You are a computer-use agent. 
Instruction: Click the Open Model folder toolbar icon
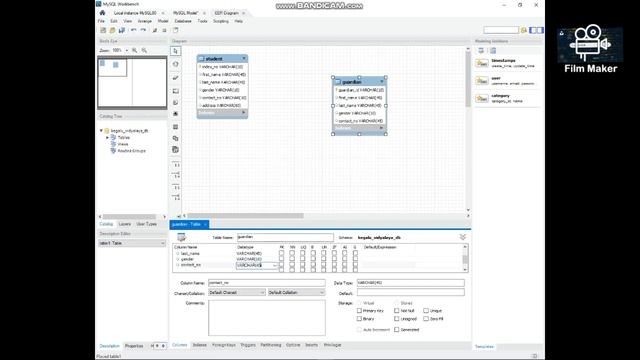coord(112,30)
